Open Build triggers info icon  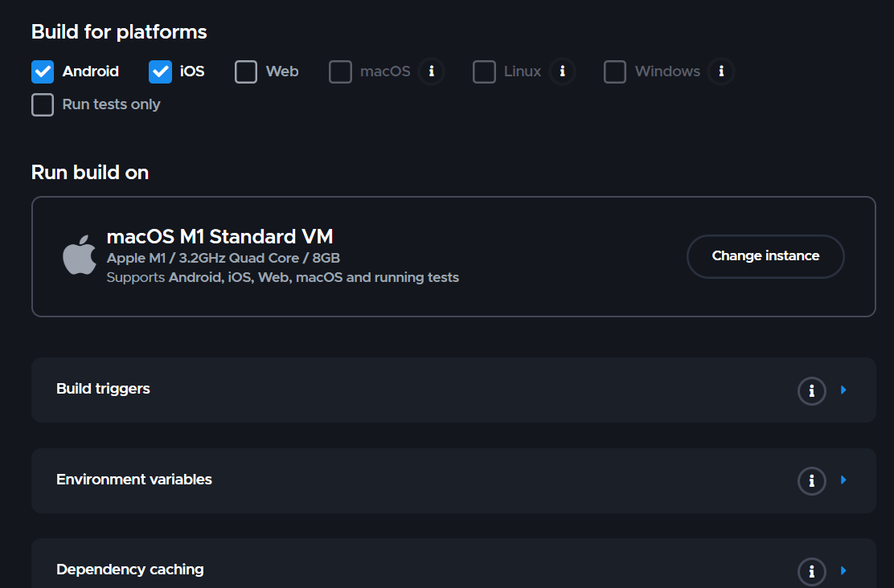pos(812,391)
